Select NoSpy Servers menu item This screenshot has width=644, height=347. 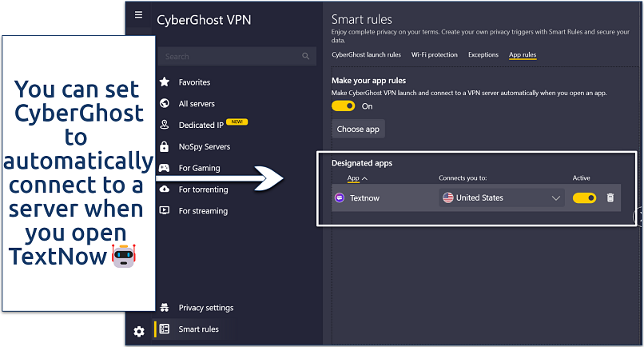204,146
